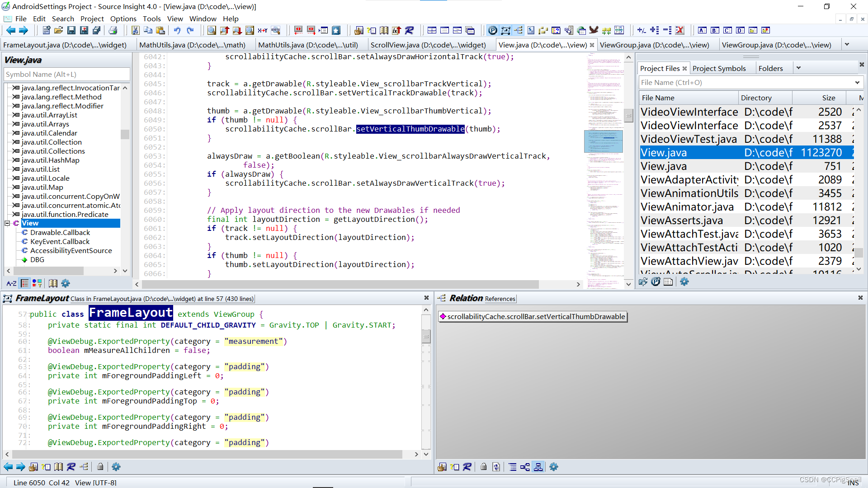868x488 pixels.
Task: Toggle the Project Window P icon
Action: (493, 30)
